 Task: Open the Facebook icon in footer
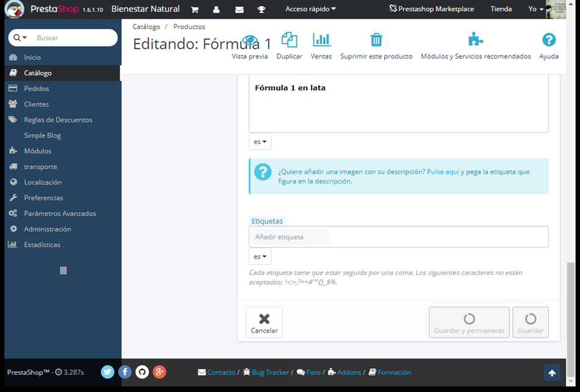[125, 372]
